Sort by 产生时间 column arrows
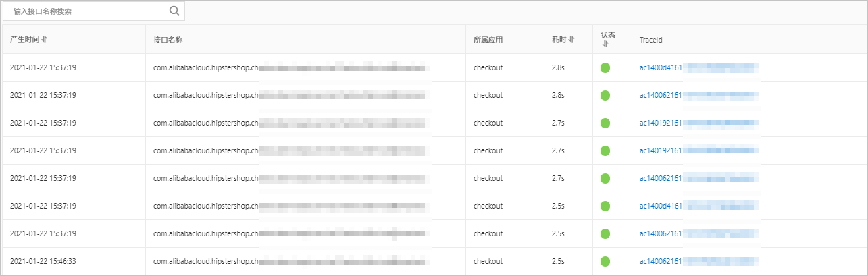Screen dimensions: 868x276 pyautogui.click(x=45, y=39)
